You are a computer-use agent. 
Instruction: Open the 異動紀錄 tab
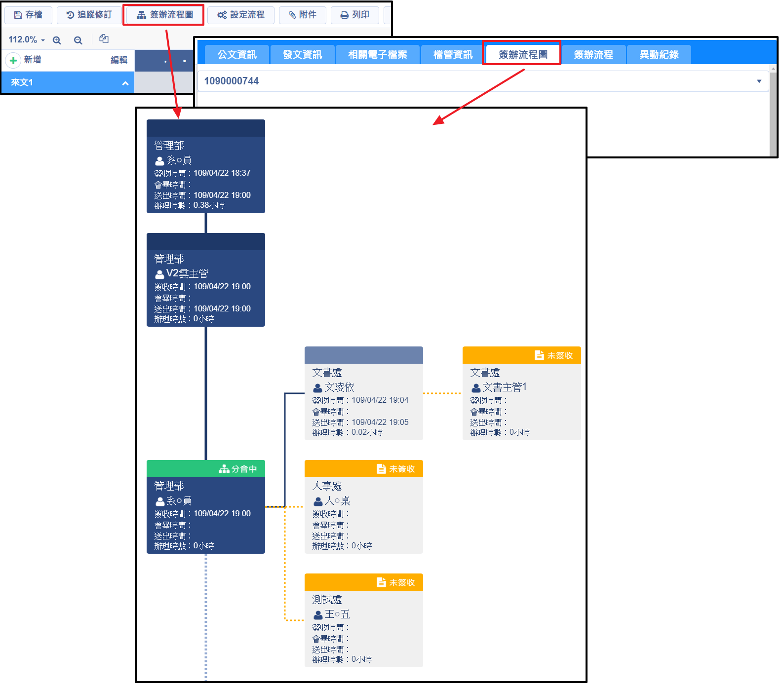click(x=659, y=55)
